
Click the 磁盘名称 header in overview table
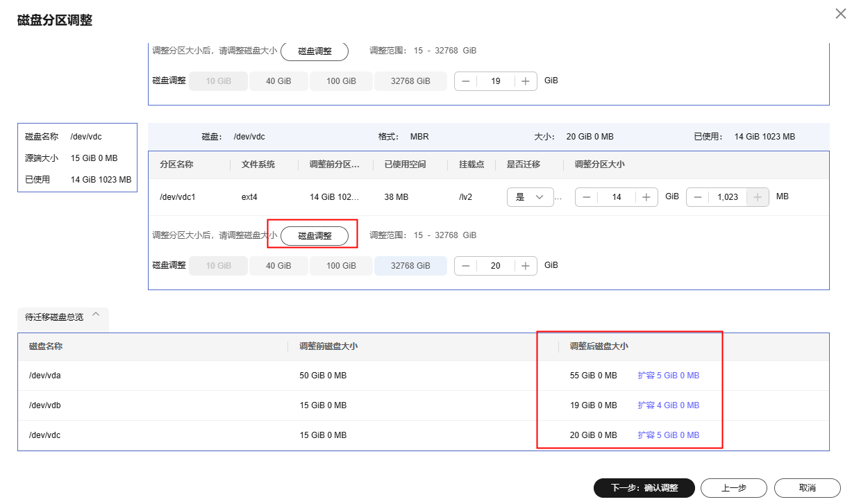point(46,346)
